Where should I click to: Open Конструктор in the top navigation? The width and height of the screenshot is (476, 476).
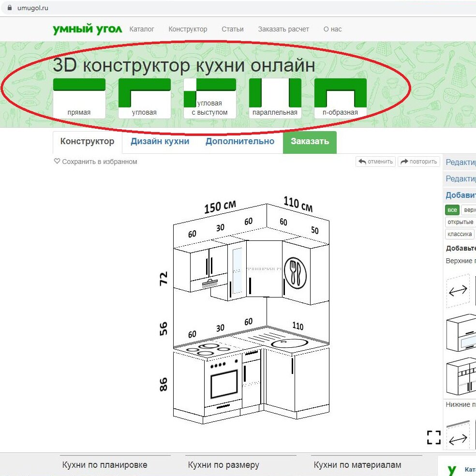[x=188, y=29]
